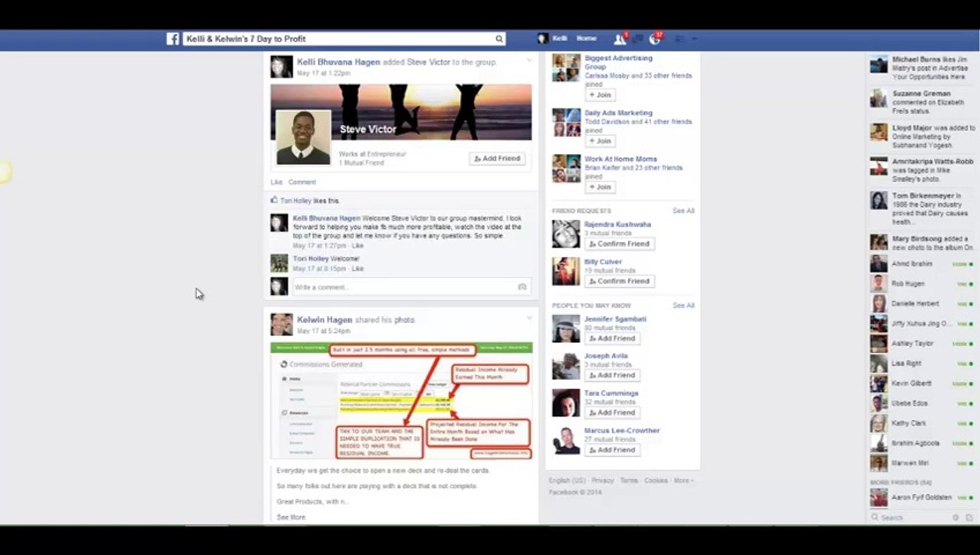Image resolution: width=980 pixels, height=555 pixels.
Task: Open Jennifer Sgambati's profile picture
Action: (x=566, y=328)
